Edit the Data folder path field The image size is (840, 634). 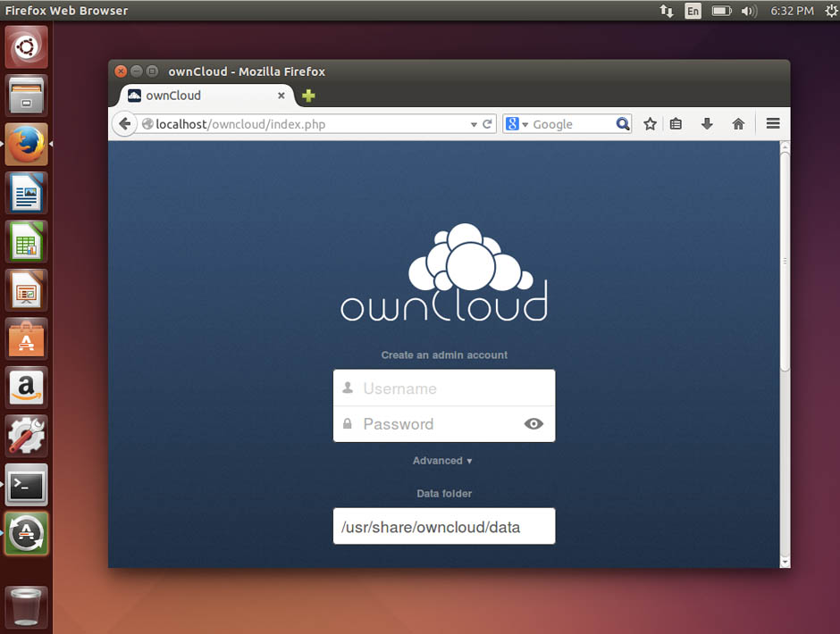[444, 526]
